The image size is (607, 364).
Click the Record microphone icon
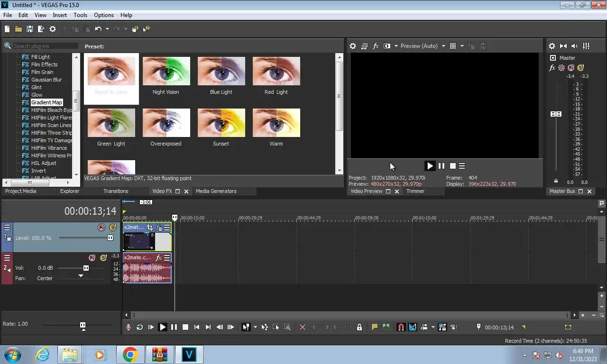pos(128,327)
